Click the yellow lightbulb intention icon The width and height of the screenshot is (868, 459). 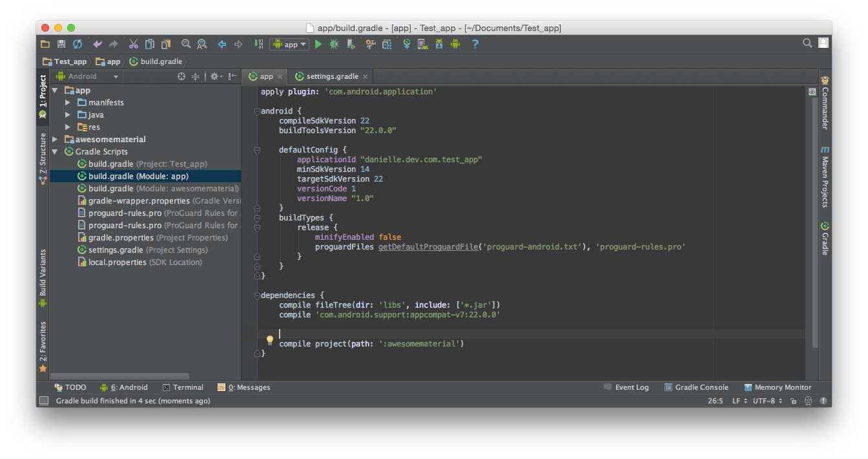(x=270, y=339)
